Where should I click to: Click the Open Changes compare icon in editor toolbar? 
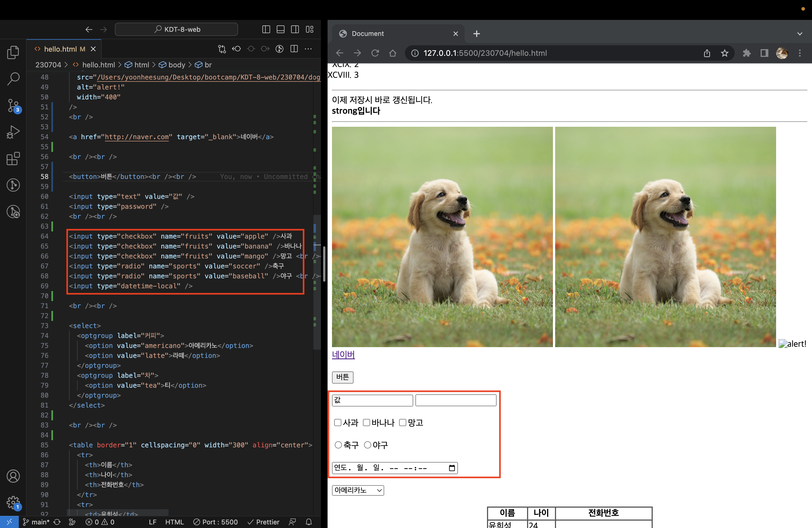tap(222, 49)
